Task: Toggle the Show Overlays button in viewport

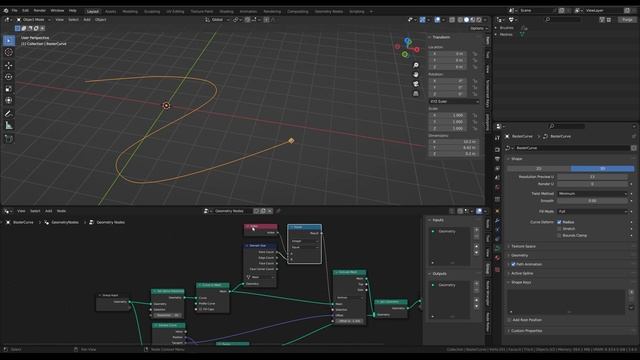Action: [x=437, y=20]
